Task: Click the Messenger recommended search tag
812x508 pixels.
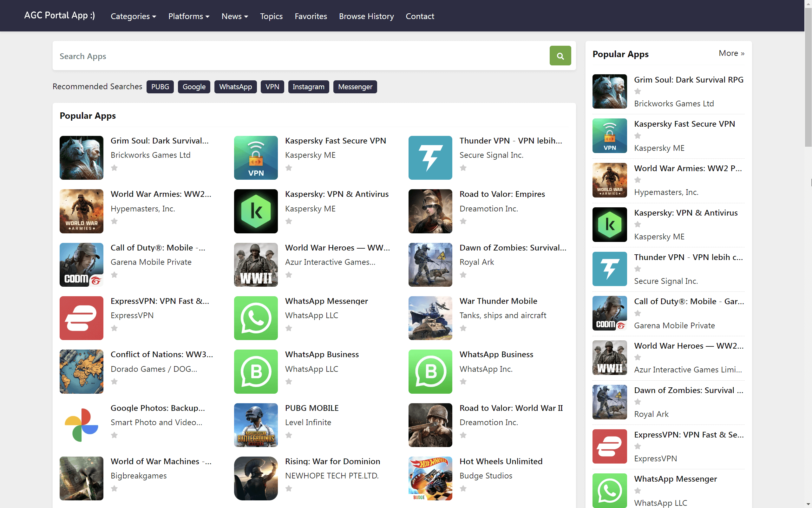Action: click(x=355, y=87)
